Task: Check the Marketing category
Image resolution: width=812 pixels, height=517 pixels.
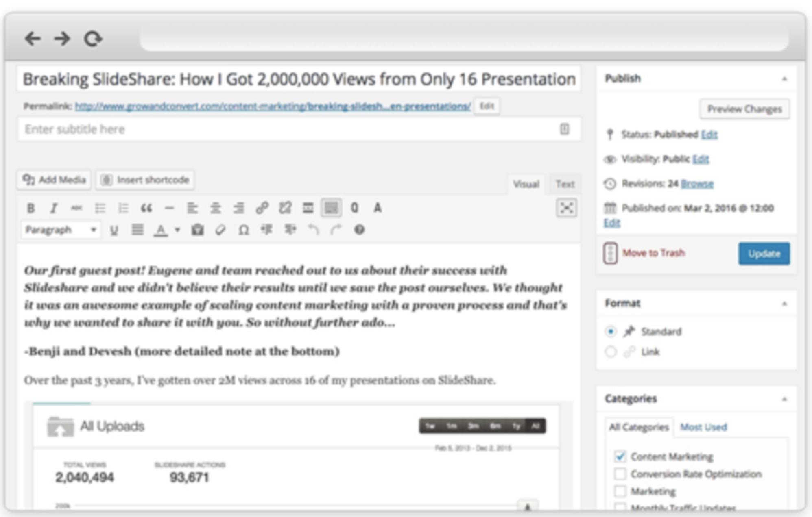Action: [x=620, y=491]
